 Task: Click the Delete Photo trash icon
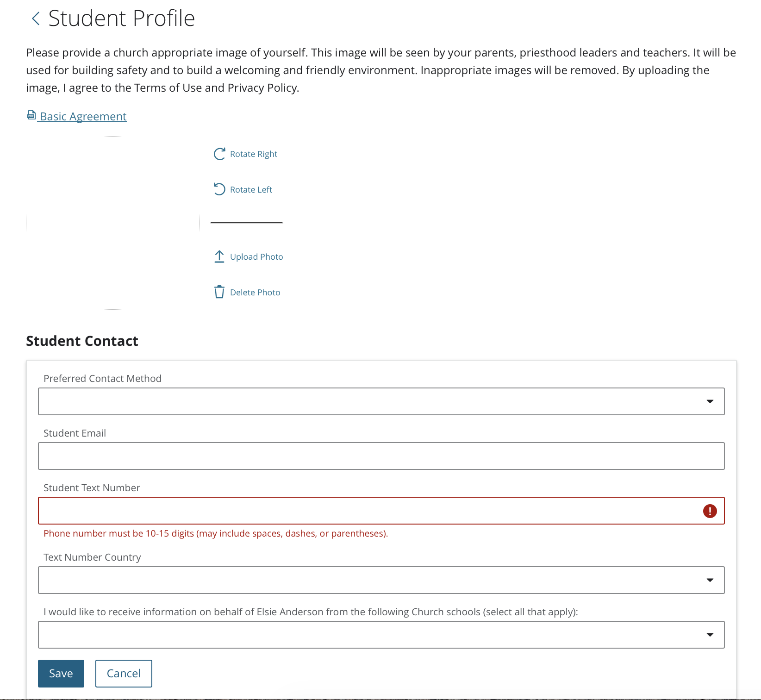(x=219, y=292)
